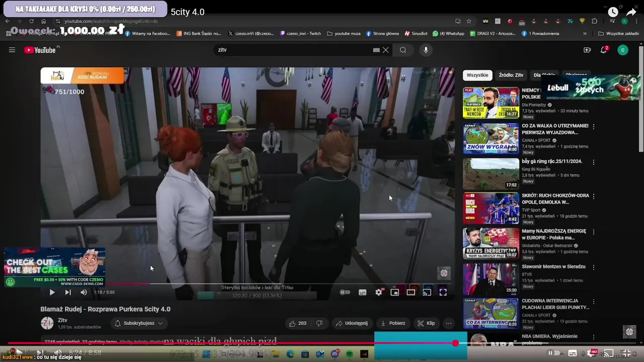Open the Sławomir Mentzen w Sieradzu title
Image resolution: width=644 pixels, height=362 pixels.
(x=553, y=266)
